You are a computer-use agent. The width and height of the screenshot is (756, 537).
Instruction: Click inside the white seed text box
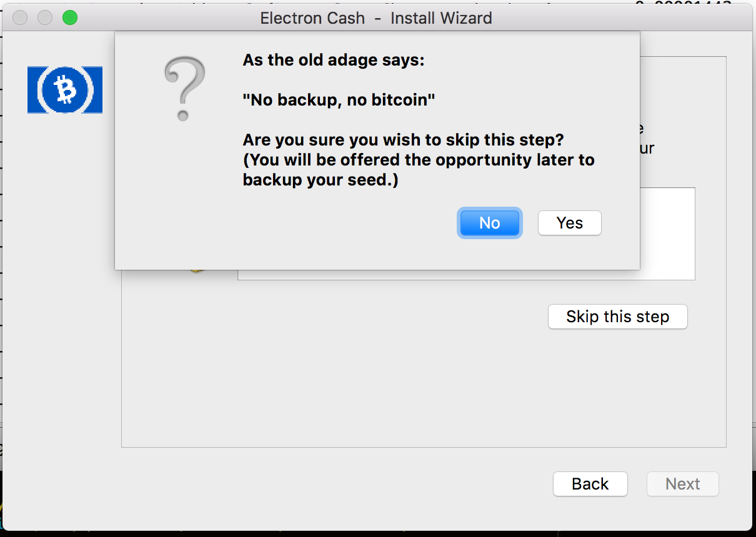tap(667, 234)
